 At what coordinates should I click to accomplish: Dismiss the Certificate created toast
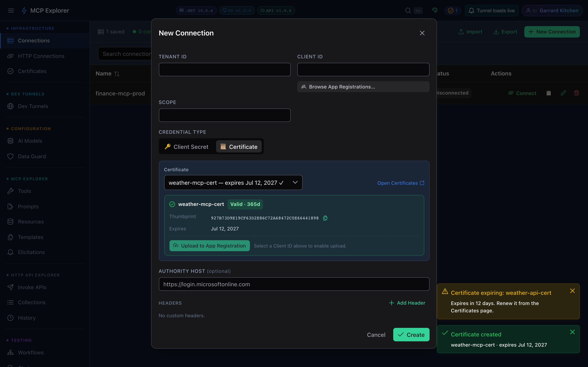coord(572,332)
